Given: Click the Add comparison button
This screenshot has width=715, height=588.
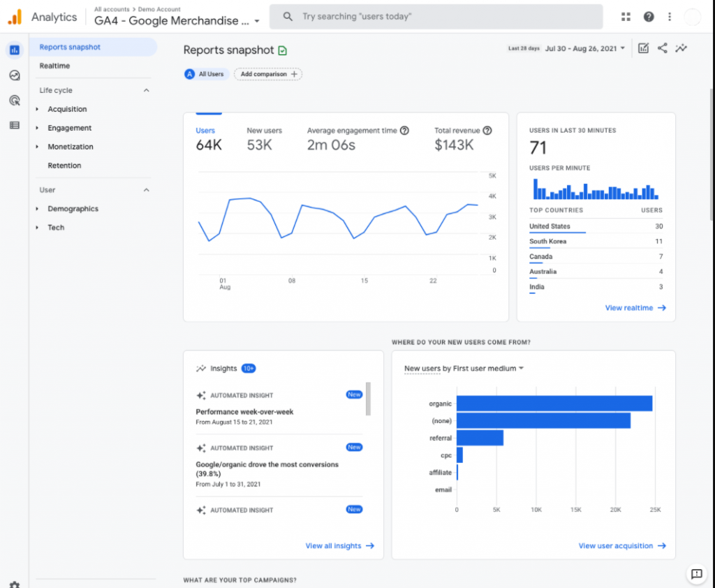Looking at the screenshot, I should pos(268,74).
